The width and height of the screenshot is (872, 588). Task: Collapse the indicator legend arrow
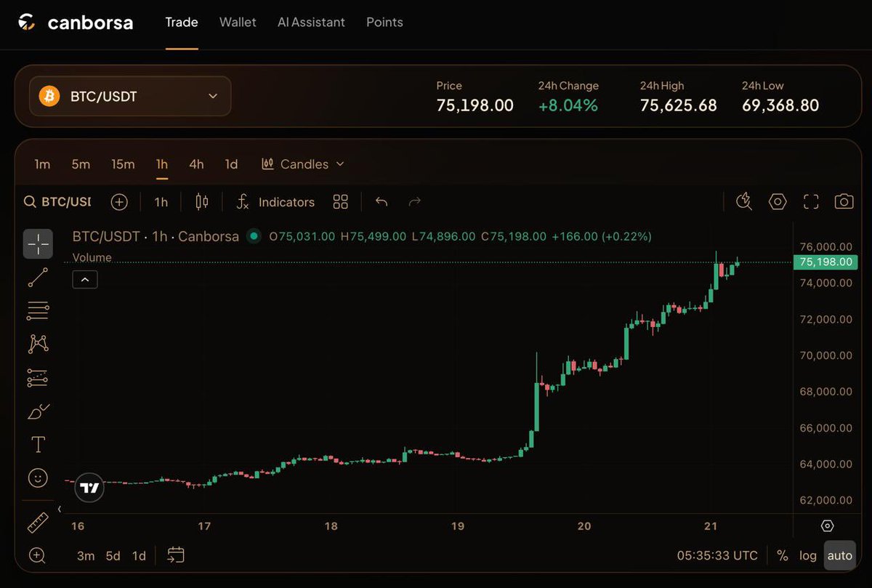85,279
